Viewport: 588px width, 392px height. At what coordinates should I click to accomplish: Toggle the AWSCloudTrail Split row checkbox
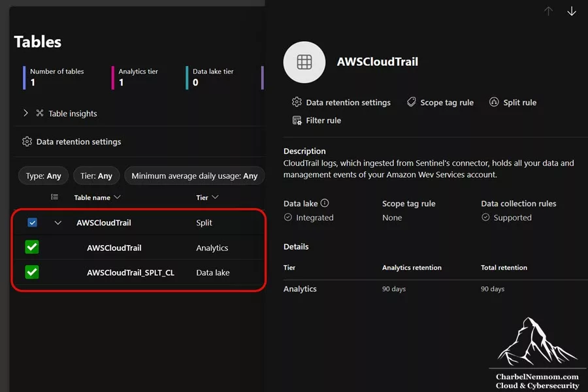(32, 222)
